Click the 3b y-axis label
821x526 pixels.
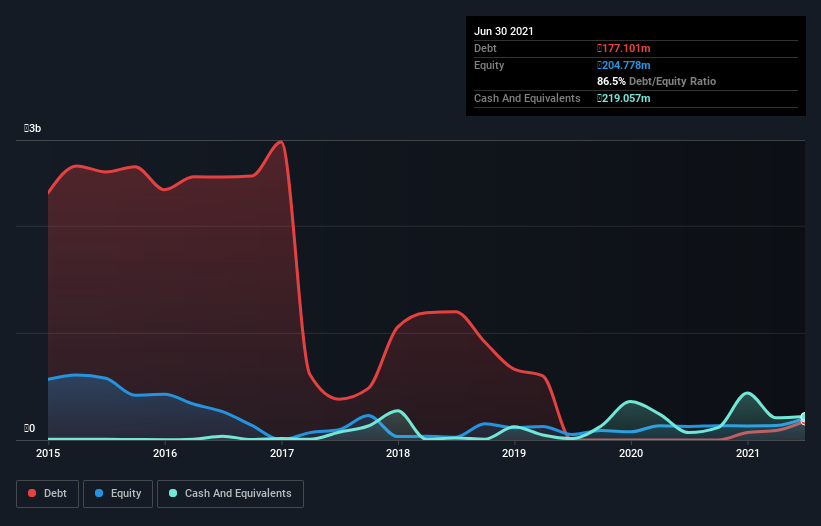[32, 128]
